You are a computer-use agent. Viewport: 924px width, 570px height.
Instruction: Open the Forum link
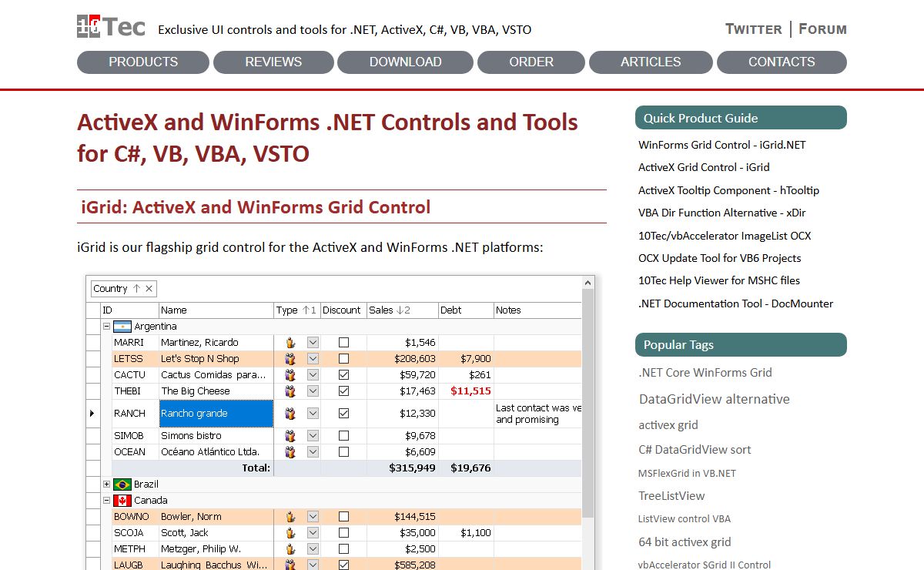[x=822, y=29]
